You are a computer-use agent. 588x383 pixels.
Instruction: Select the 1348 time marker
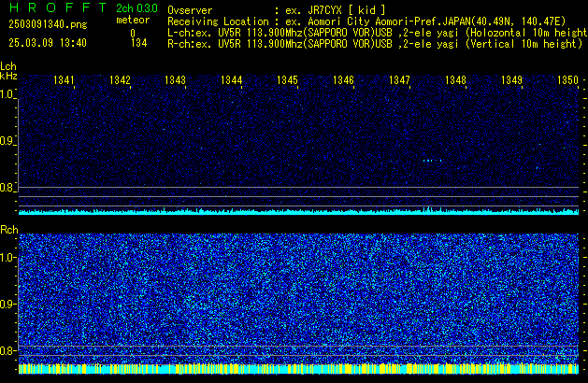pyautogui.click(x=455, y=80)
